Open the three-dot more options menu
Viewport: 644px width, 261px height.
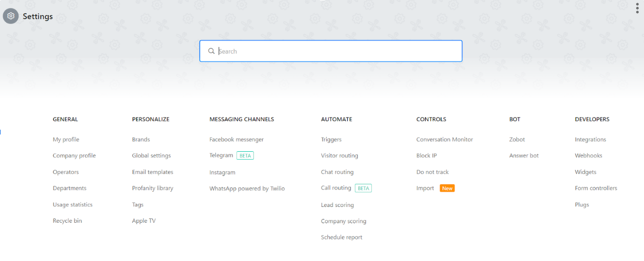pyautogui.click(x=638, y=8)
